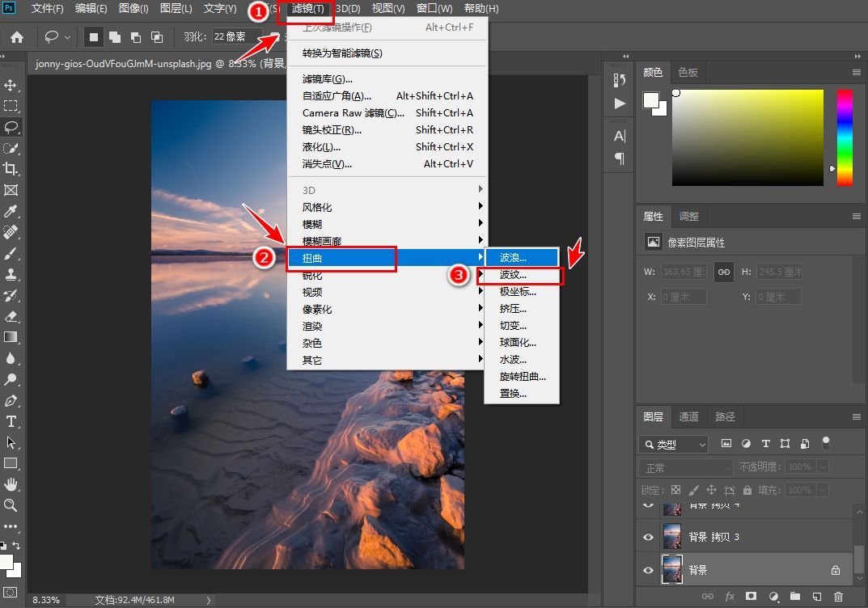Select Add to selection mode

click(x=115, y=37)
